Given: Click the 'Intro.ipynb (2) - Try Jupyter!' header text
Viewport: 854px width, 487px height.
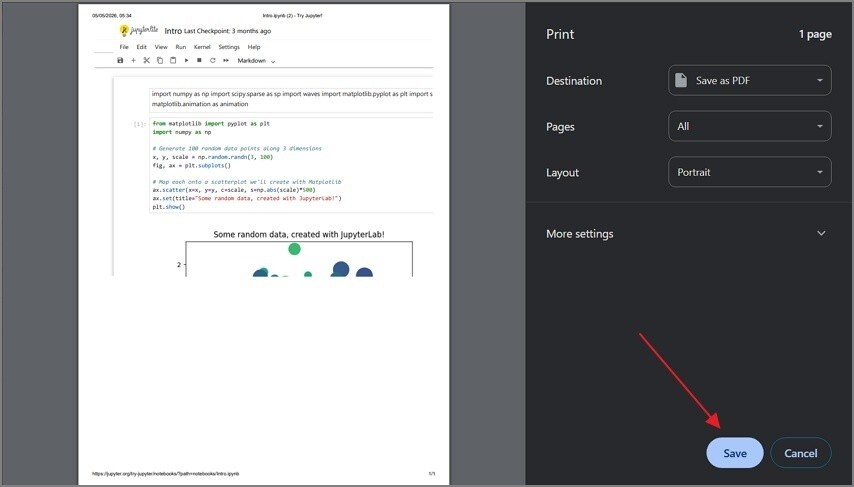Looking at the screenshot, I should pyautogui.click(x=292, y=16).
